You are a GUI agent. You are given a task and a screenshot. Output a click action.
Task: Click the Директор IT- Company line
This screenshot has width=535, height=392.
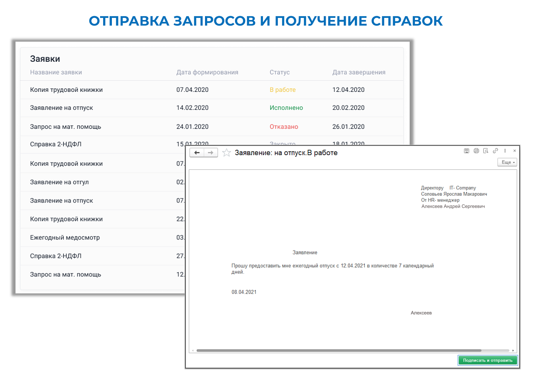[x=448, y=188]
